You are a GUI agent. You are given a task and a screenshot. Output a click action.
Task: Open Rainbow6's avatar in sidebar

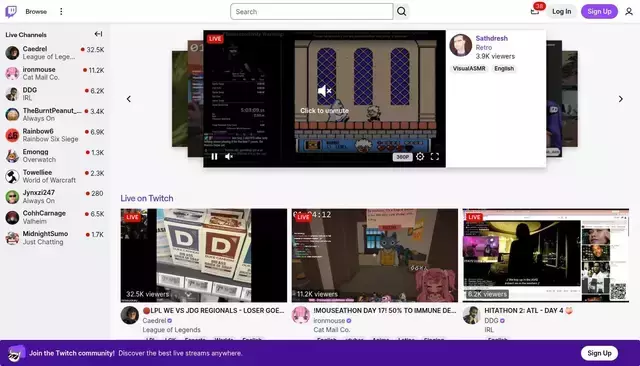coord(12,135)
